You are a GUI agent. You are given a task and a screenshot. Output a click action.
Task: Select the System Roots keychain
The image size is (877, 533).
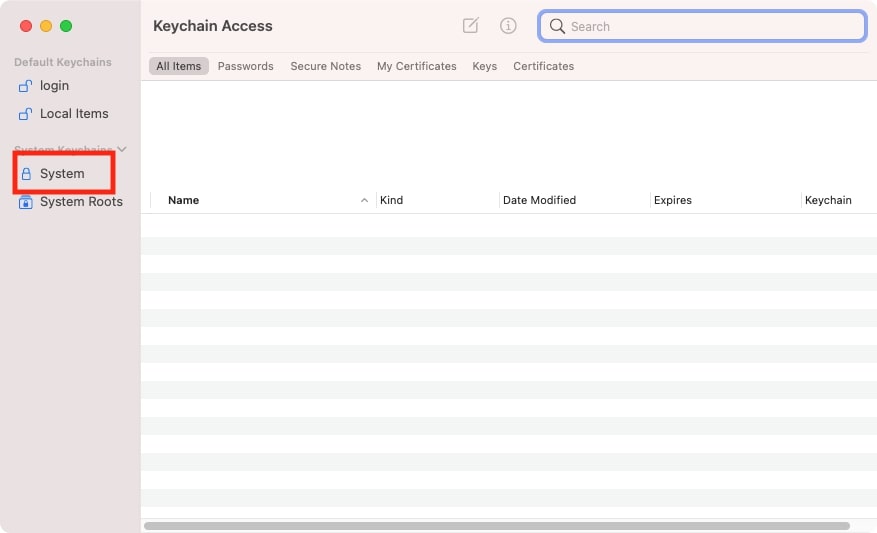(x=70, y=201)
